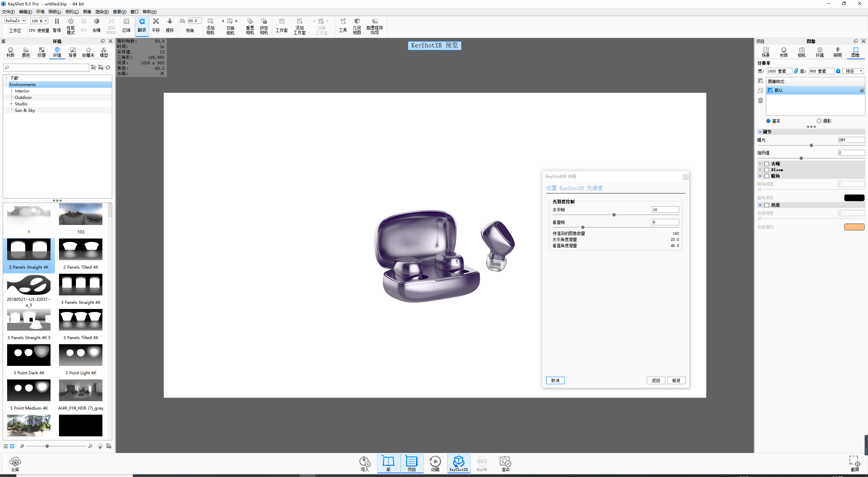
Task: Launch the Animation panel from the bottom bar
Action: click(x=435, y=463)
